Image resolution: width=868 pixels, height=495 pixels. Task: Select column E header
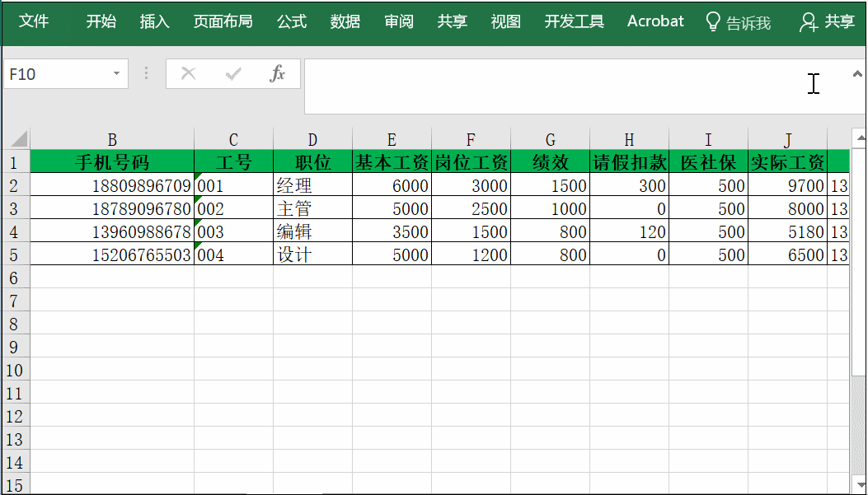(x=392, y=139)
